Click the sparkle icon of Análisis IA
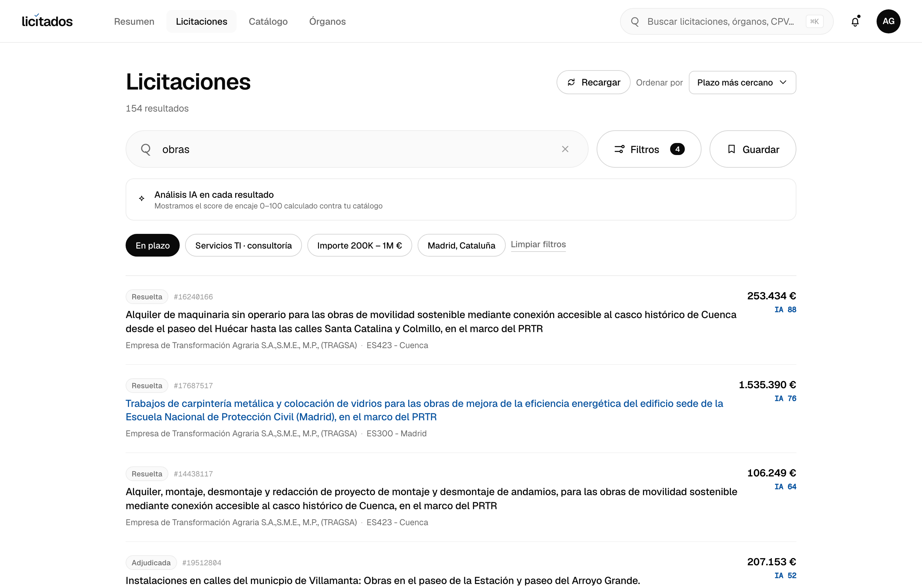This screenshot has width=922, height=588. pyautogui.click(x=142, y=198)
